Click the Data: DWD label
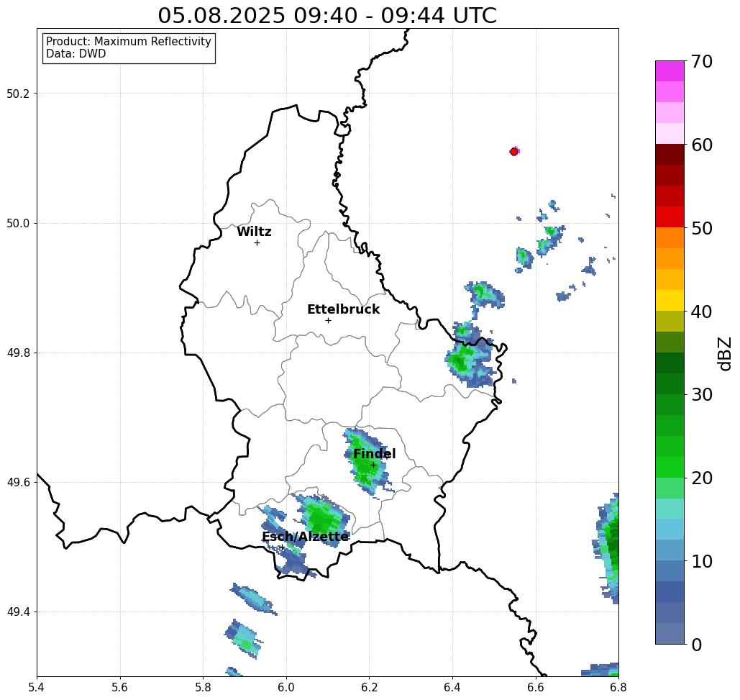Screen dimensions: 740x700 pos(76,54)
